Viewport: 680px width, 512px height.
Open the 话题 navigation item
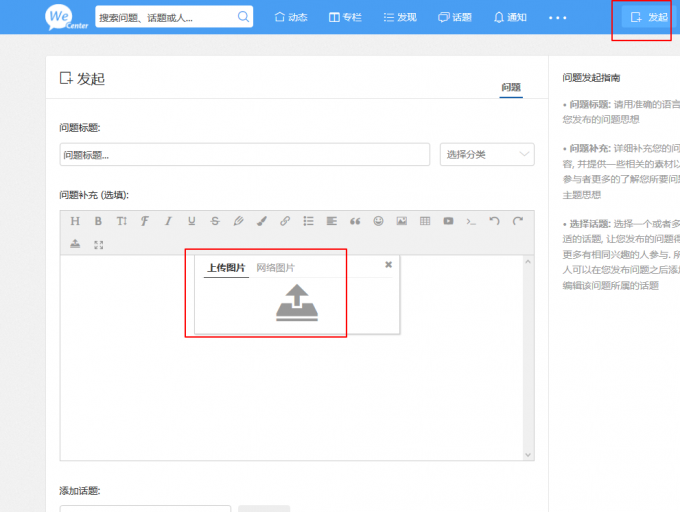click(455, 17)
